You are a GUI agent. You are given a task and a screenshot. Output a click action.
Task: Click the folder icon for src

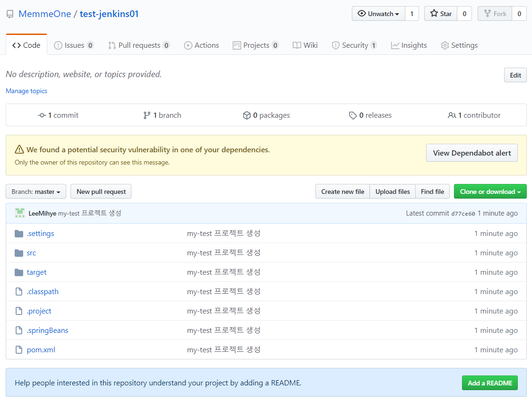[x=19, y=253]
